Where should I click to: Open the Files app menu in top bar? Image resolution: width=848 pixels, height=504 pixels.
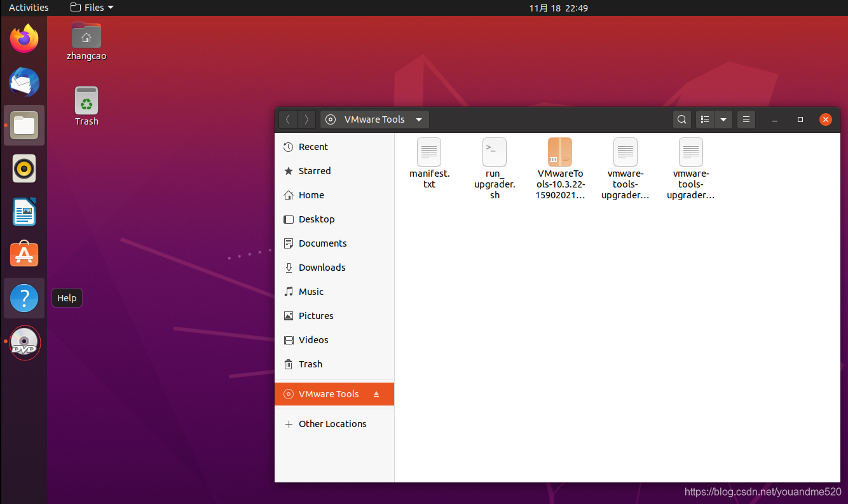coord(92,8)
